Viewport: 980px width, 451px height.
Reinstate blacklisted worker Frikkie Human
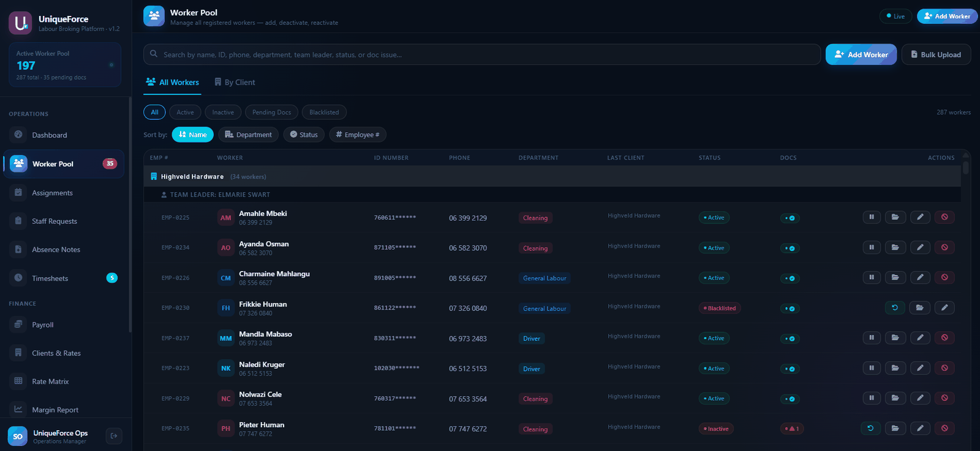[x=895, y=308]
